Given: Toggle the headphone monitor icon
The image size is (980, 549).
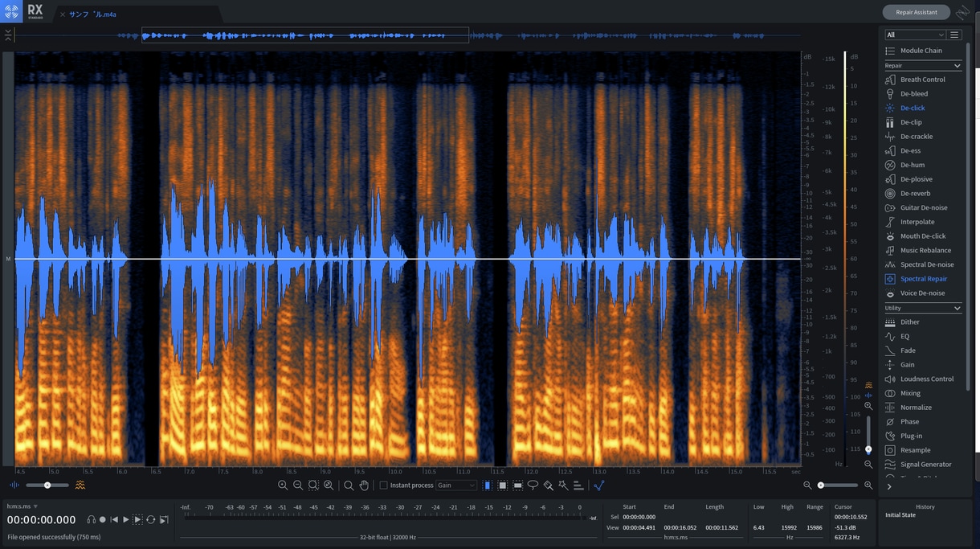Looking at the screenshot, I should point(91,520).
